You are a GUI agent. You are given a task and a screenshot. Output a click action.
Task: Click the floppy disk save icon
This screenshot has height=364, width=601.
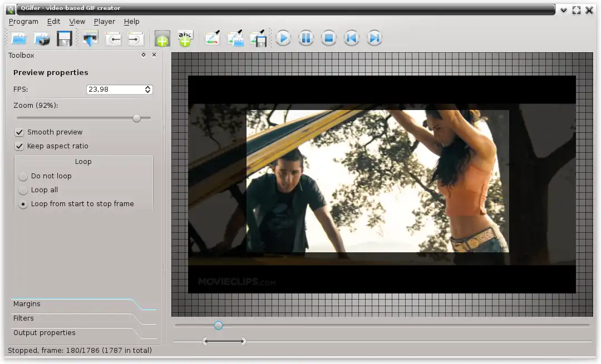(65, 38)
